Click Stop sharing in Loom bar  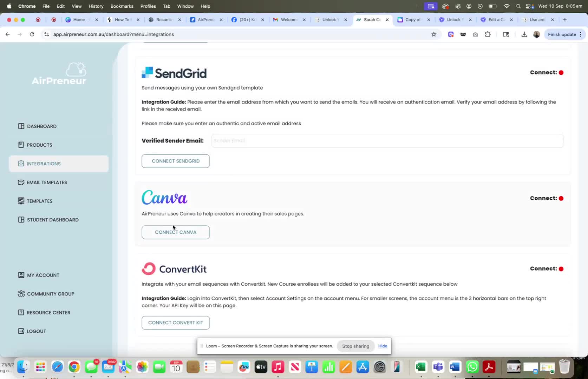[355, 346]
